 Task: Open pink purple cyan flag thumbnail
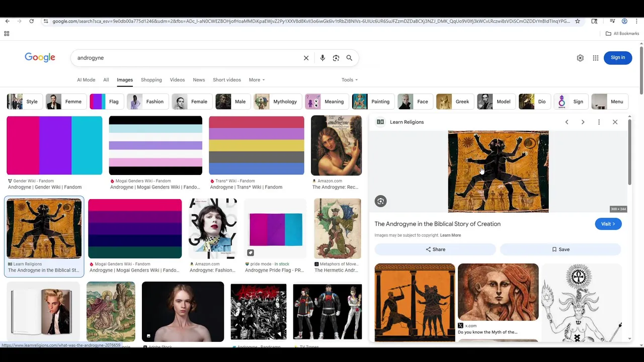click(x=54, y=145)
